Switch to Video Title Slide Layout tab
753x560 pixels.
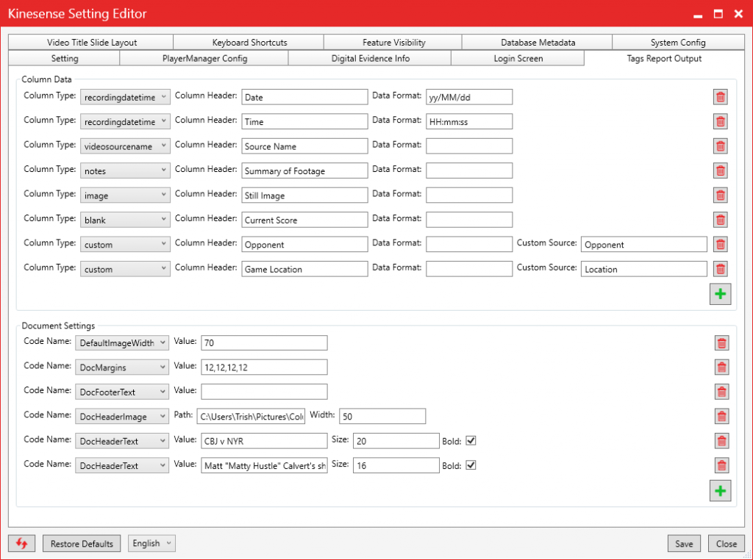click(x=91, y=42)
